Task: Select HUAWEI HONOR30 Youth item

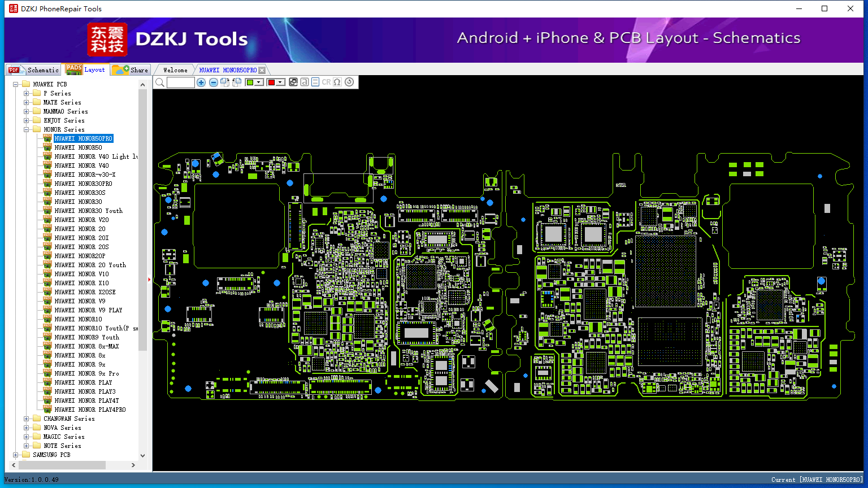Action: 88,211
